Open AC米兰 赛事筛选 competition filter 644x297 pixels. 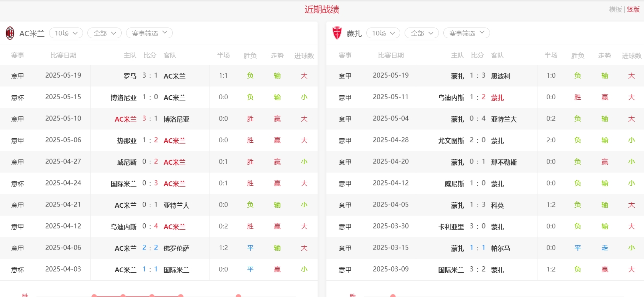click(149, 33)
